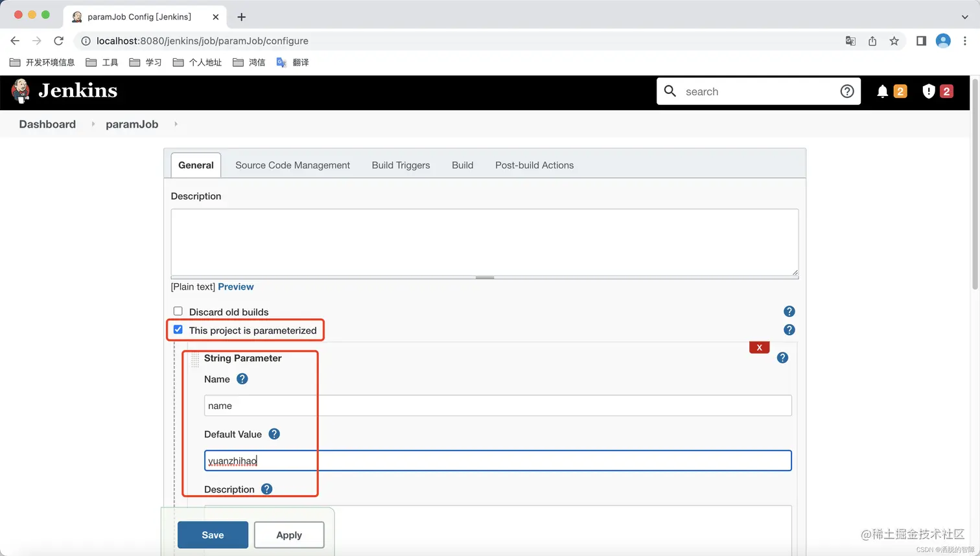The image size is (980, 556).
Task: Expand the paramJob breadcrumb dropdown arrow
Action: [x=176, y=124]
